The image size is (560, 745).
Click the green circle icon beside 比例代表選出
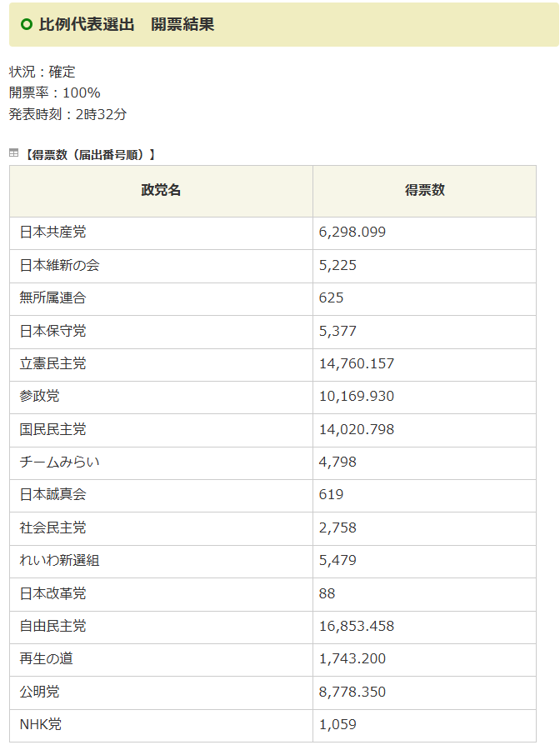(x=27, y=24)
